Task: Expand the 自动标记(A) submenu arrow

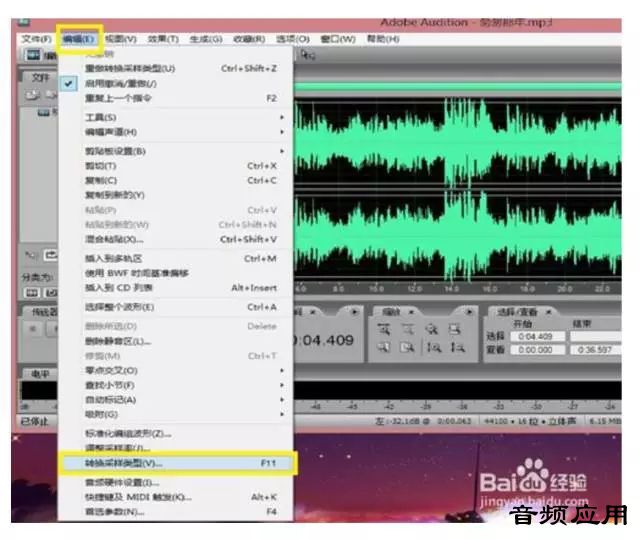Action: pos(282,400)
